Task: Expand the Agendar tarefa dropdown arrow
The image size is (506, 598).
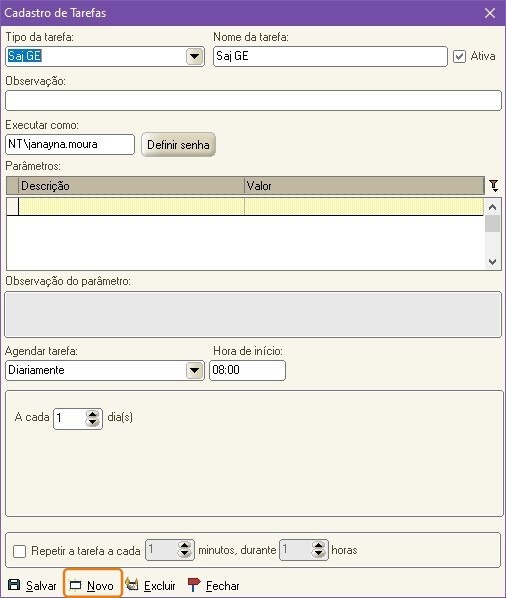Action: pyautogui.click(x=194, y=370)
